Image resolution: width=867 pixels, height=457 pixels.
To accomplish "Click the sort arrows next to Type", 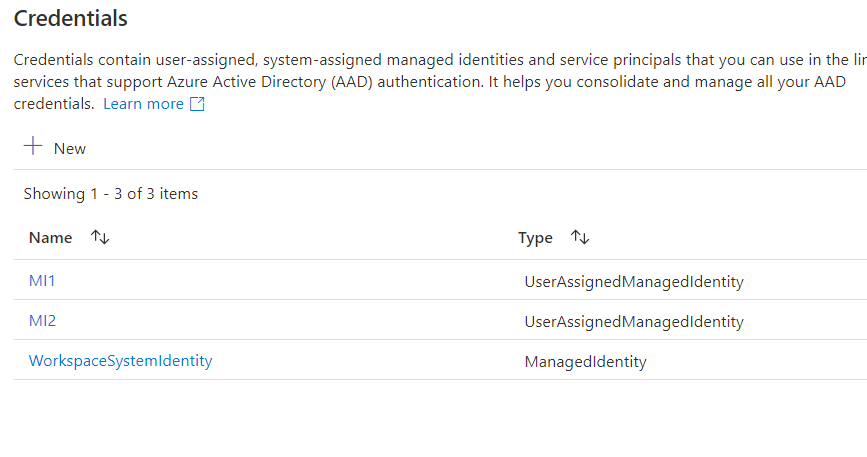I will (580, 237).
